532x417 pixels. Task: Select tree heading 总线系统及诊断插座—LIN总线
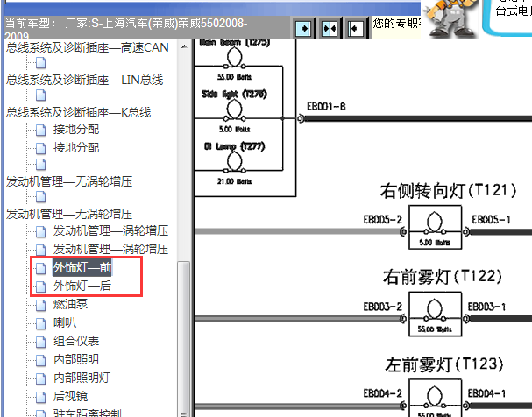pos(84,80)
